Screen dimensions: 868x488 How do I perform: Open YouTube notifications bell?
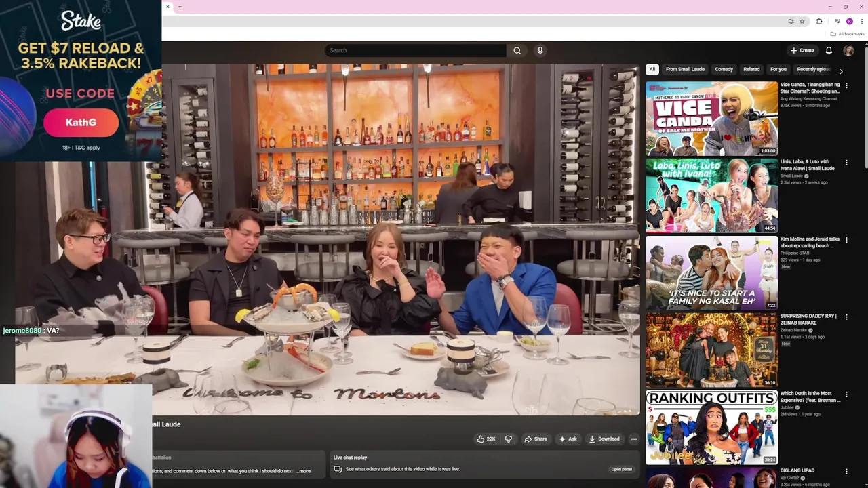tap(829, 50)
